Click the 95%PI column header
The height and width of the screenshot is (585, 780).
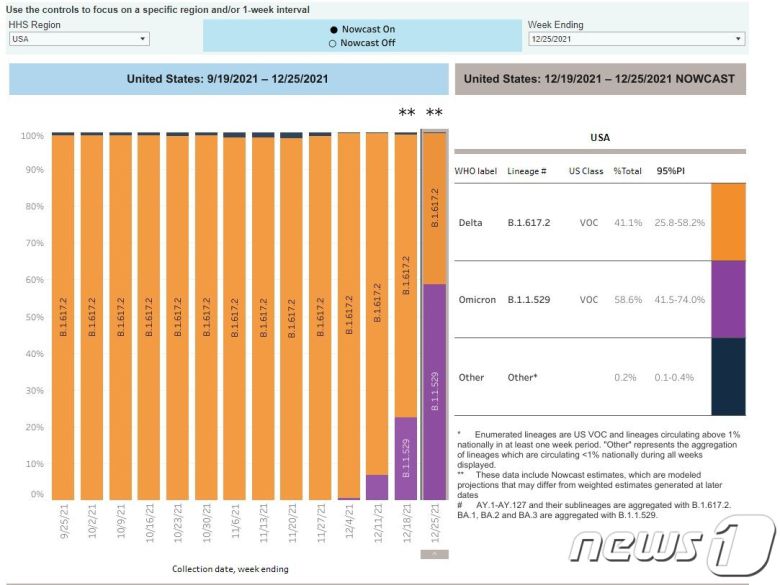tap(671, 171)
